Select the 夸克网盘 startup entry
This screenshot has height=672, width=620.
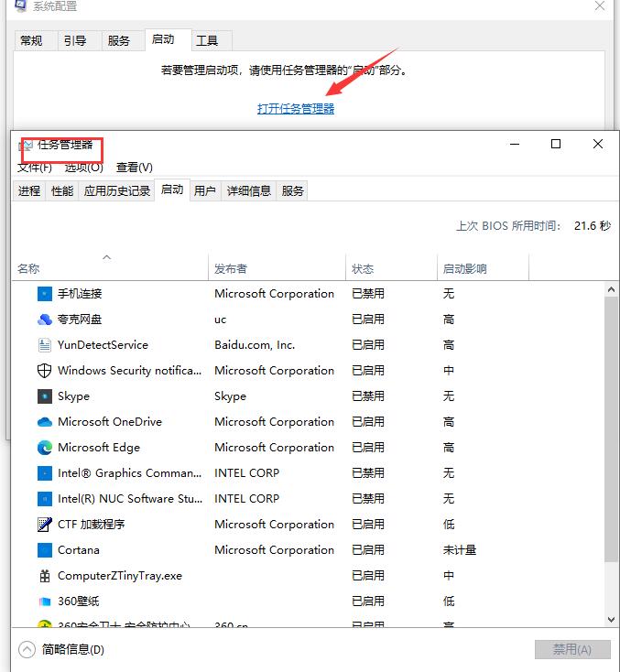click(x=80, y=320)
